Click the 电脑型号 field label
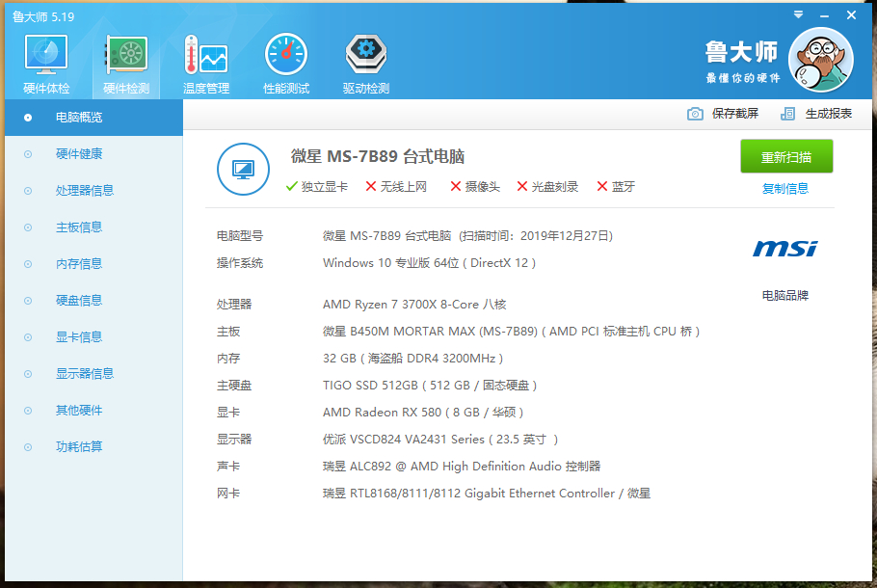The width and height of the screenshot is (877, 588). pyautogui.click(x=240, y=236)
